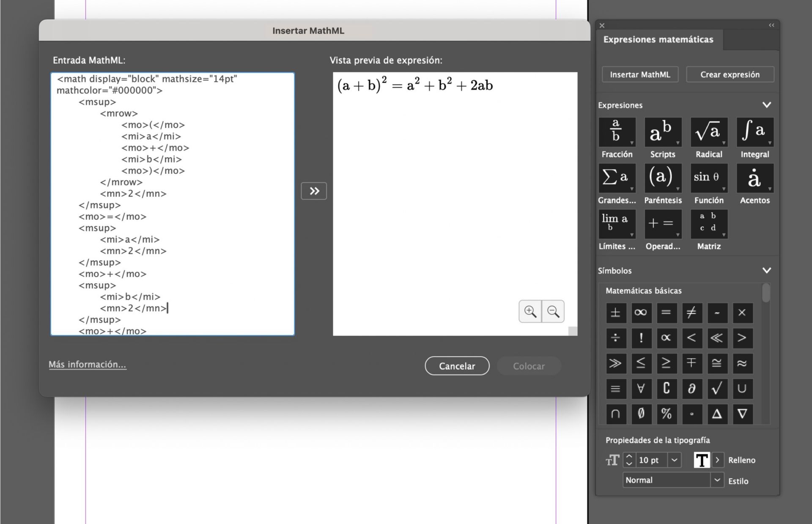Select the Fracción expression icon
The height and width of the screenshot is (524, 812).
tap(617, 132)
